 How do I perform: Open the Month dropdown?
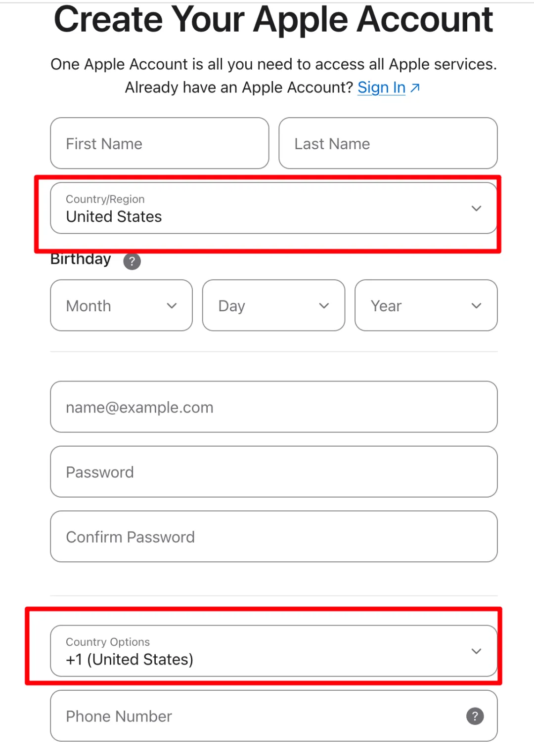[x=121, y=305]
